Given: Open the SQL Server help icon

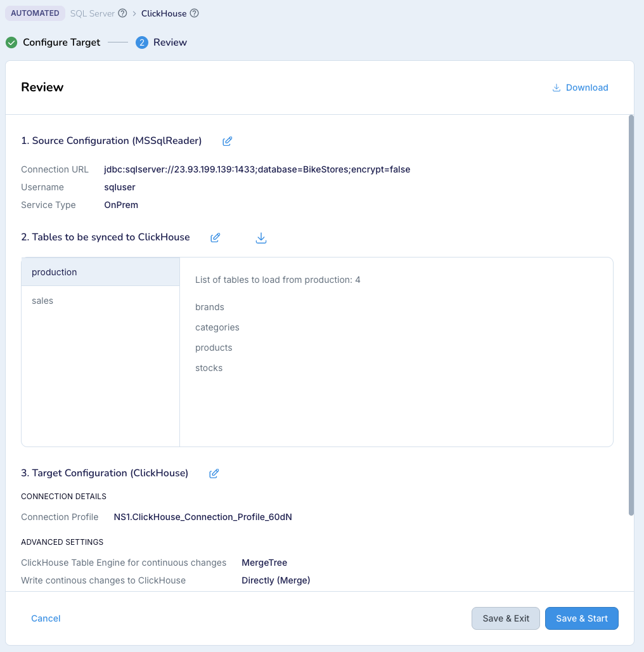Looking at the screenshot, I should (122, 13).
